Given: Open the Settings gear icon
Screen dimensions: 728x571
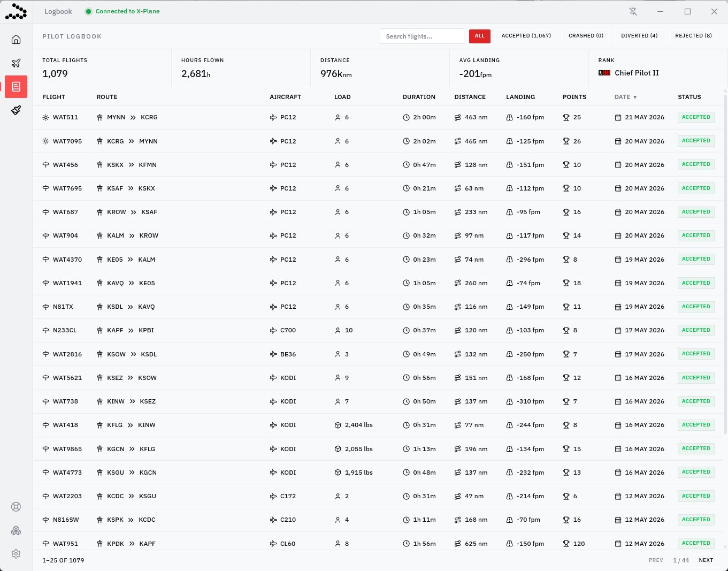Looking at the screenshot, I should [x=16, y=554].
